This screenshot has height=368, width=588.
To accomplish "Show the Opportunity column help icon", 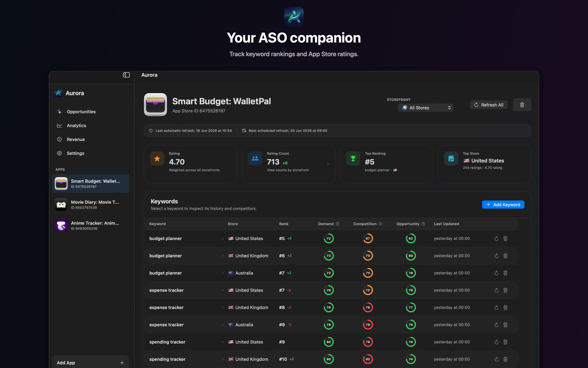I will pos(423,224).
